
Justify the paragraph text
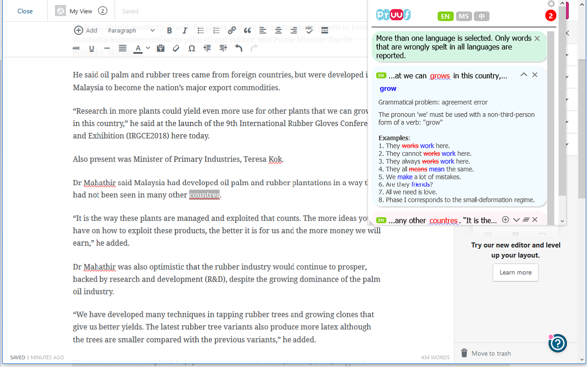122,48
